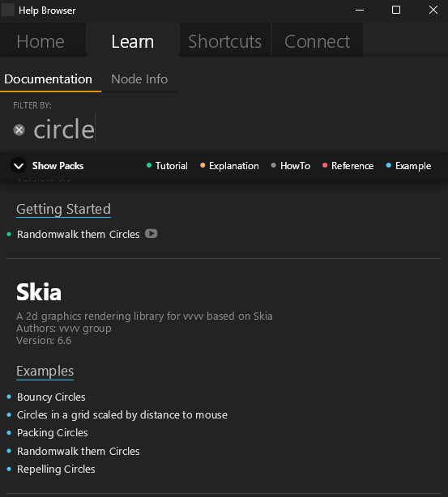
Task: Open the Connect tab
Action: [x=318, y=41]
